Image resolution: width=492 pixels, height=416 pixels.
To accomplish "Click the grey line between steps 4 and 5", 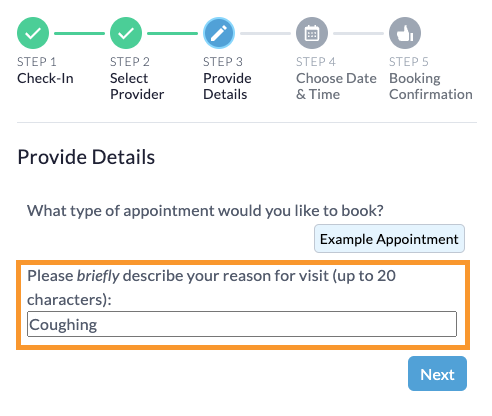I will point(358,33).
